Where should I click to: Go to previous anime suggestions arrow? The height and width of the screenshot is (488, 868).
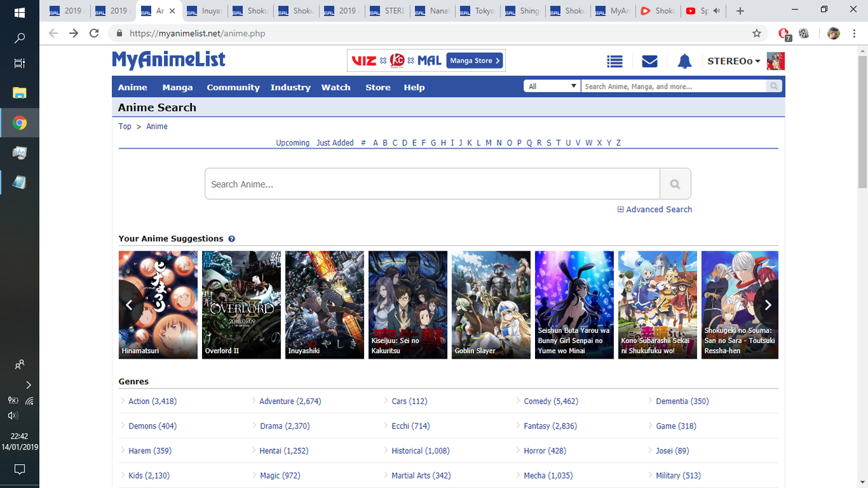(x=129, y=305)
